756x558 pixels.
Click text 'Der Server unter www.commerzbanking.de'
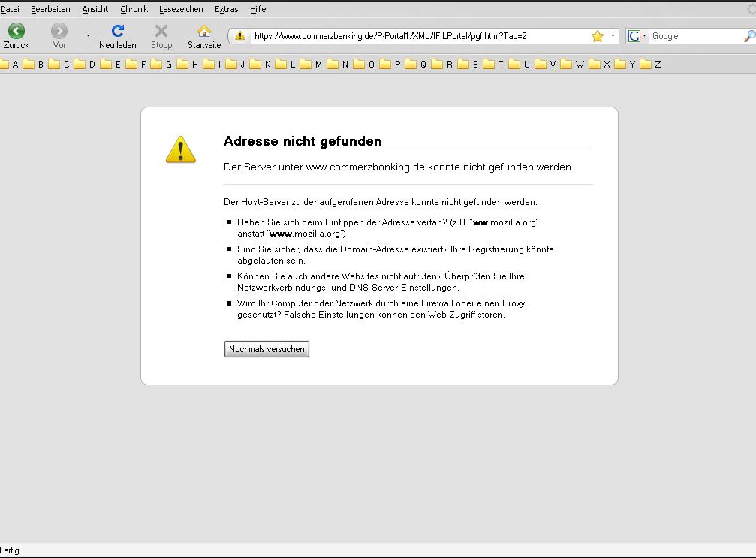pos(324,167)
